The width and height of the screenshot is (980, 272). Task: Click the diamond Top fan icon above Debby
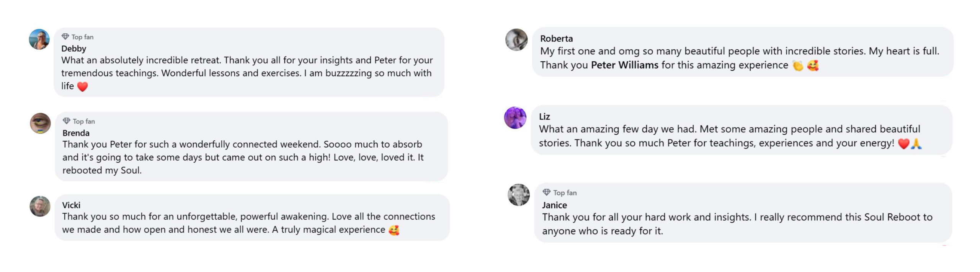(65, 37)
